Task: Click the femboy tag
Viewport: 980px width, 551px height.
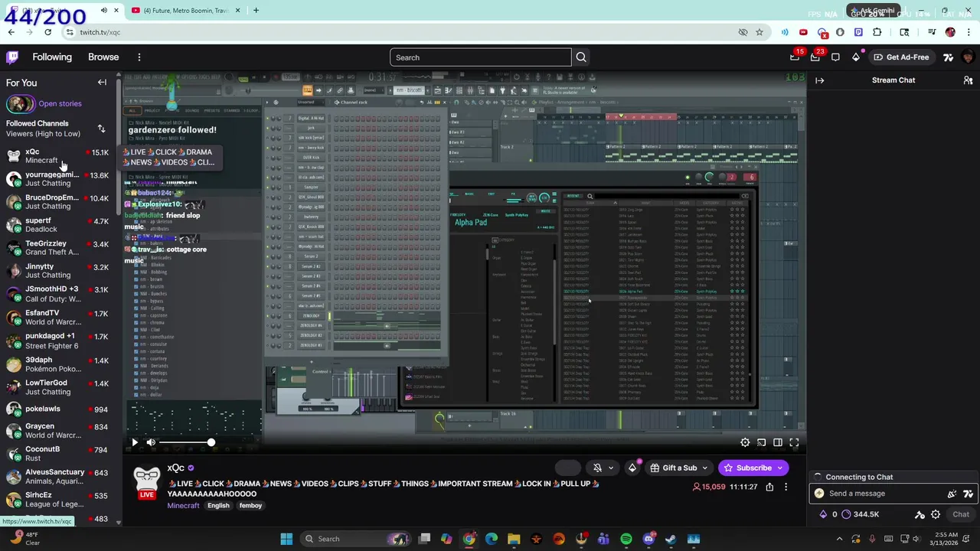Action: 250,506
